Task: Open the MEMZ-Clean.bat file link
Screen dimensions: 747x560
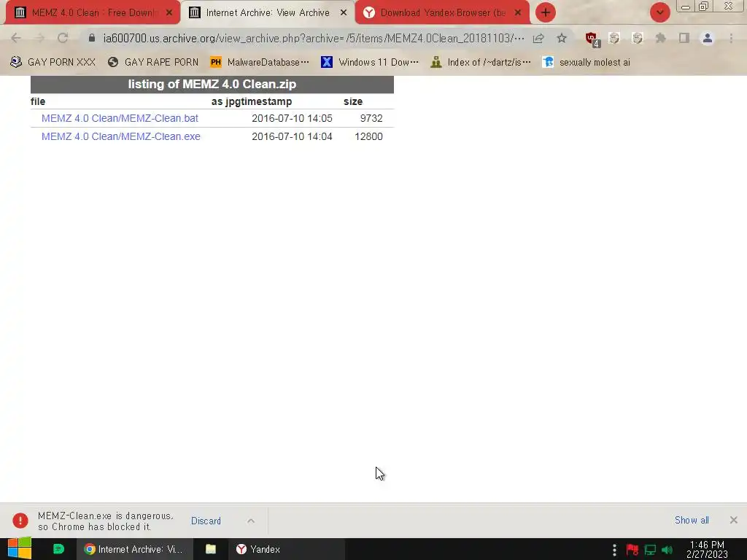Action: click(120, 118)
